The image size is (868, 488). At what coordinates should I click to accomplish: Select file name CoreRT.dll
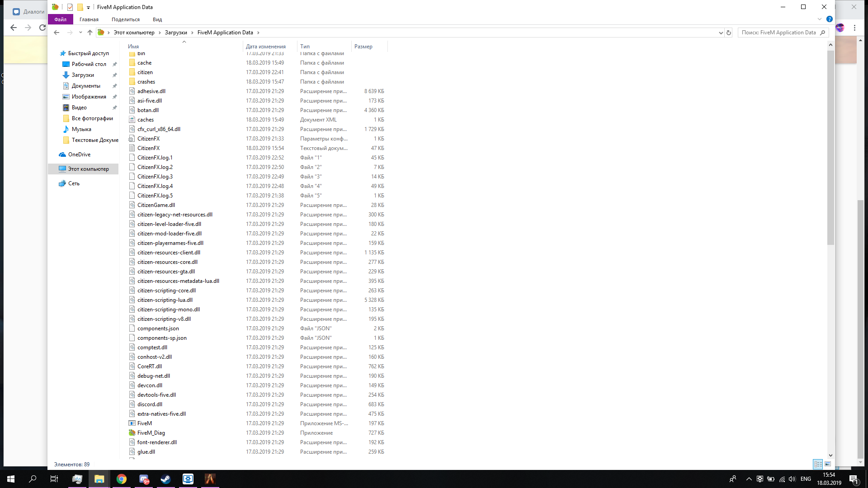pos(150,366)
